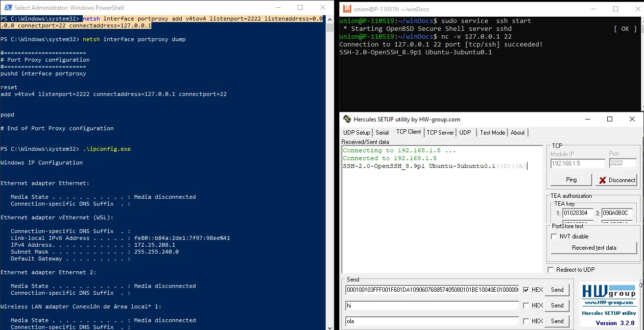Click the Module IP field
The height and width of the screenshot is (330, 644).
click(x=578, y=164)
